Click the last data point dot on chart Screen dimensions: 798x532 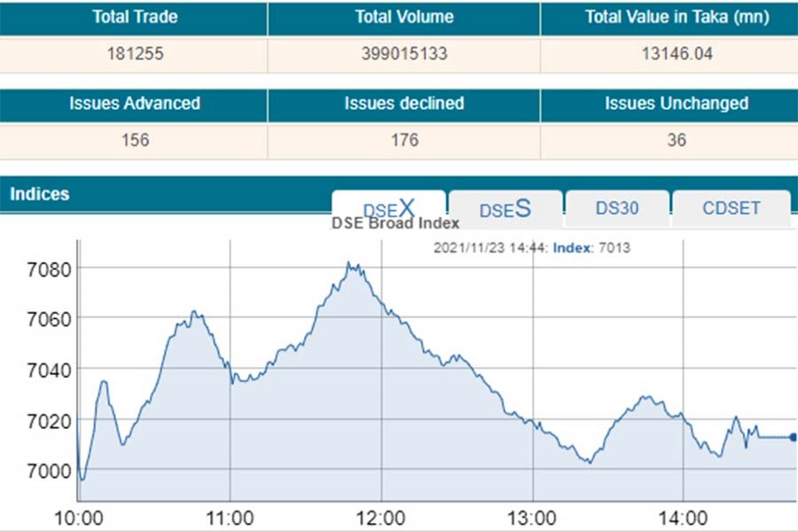[793, 436]
